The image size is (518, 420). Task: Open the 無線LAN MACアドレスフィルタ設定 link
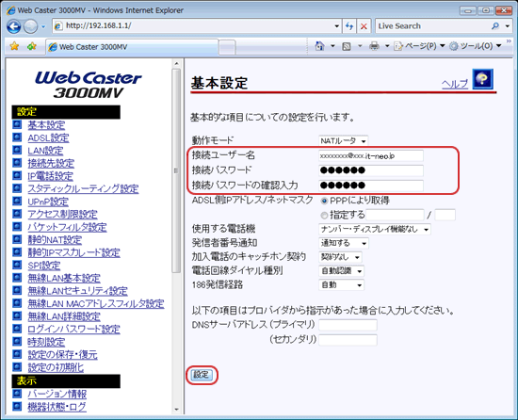click(x=96, y=303)
